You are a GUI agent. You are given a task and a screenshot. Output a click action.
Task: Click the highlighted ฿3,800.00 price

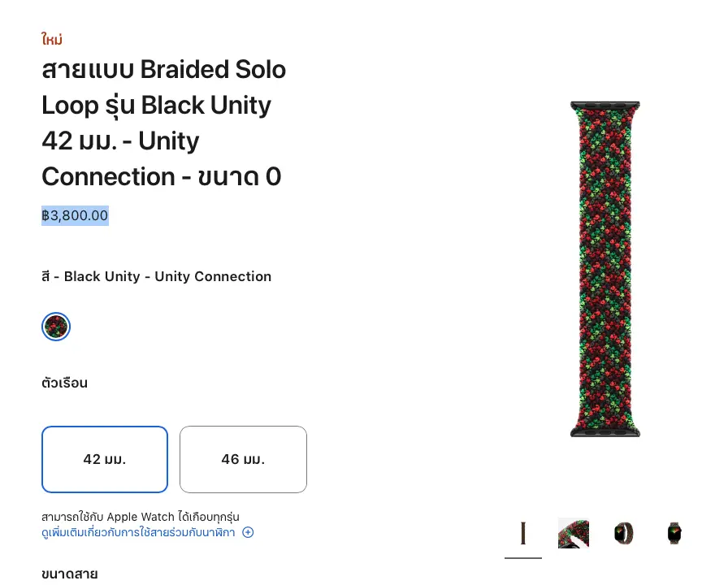pos(75,215)
